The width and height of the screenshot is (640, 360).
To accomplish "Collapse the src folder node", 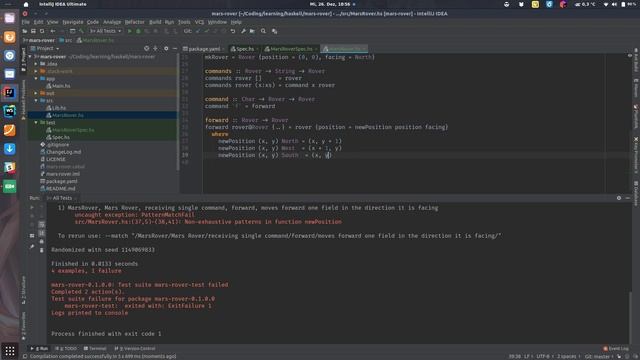I will [x=36, y=101].
